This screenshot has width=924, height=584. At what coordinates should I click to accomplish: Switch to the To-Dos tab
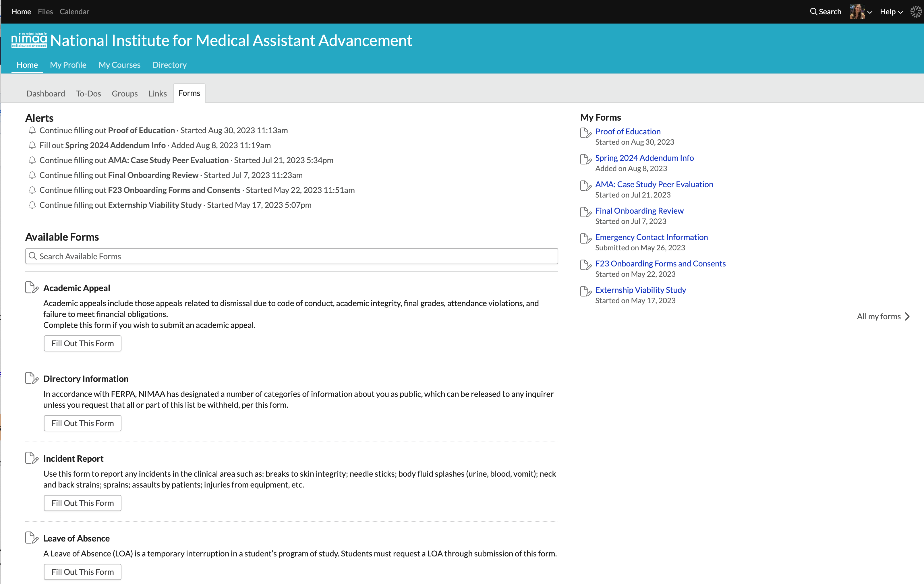coord(88,94)
